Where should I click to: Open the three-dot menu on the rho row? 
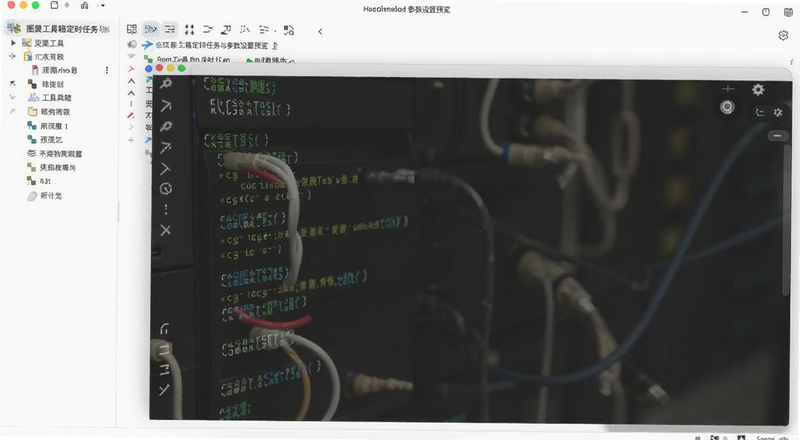click(107, 70)
